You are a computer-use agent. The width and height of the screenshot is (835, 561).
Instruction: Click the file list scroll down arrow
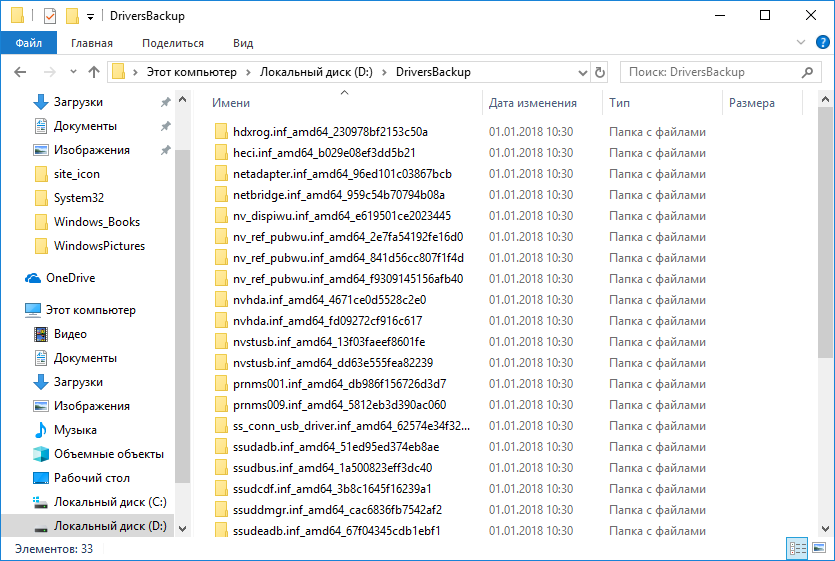click(825, 529)
